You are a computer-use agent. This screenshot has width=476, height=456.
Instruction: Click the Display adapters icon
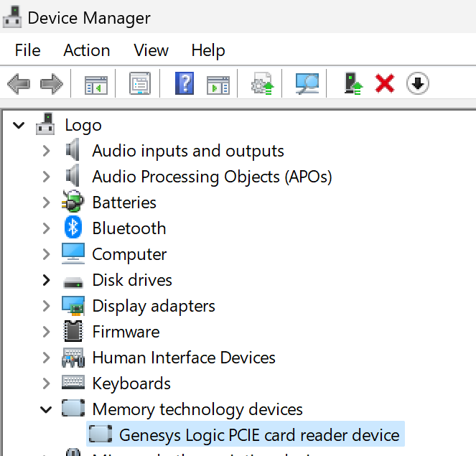pos(73,305)
